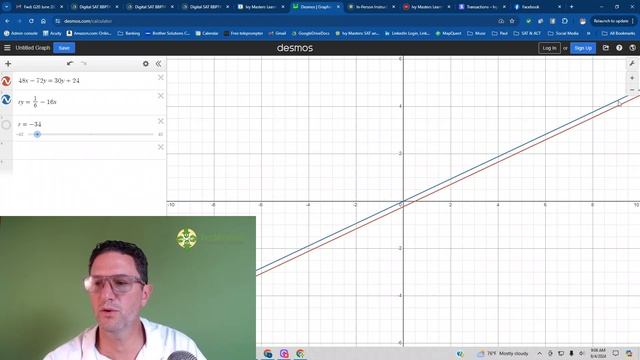Open the expression list settings gear
640x360 pixels.
(145, 64)
